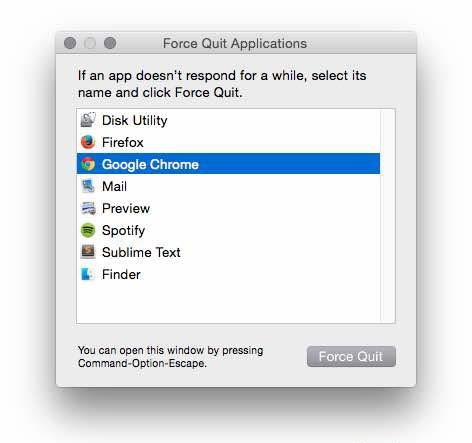
Task: Close the Force Quit Applications window
Action: coord(70,43)
